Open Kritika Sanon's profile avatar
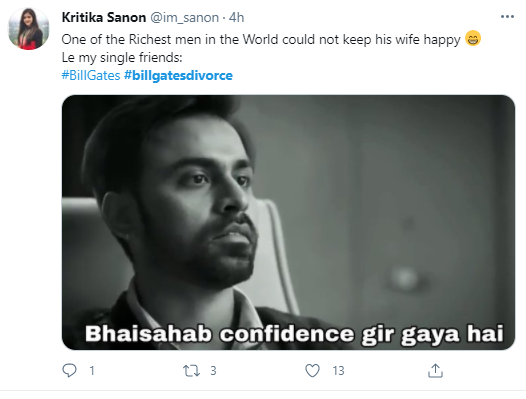The image size is (526, 399). (29, 29)
